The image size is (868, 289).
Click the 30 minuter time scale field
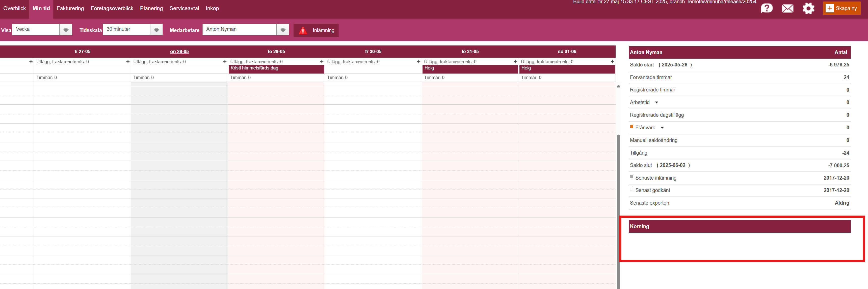126,29
